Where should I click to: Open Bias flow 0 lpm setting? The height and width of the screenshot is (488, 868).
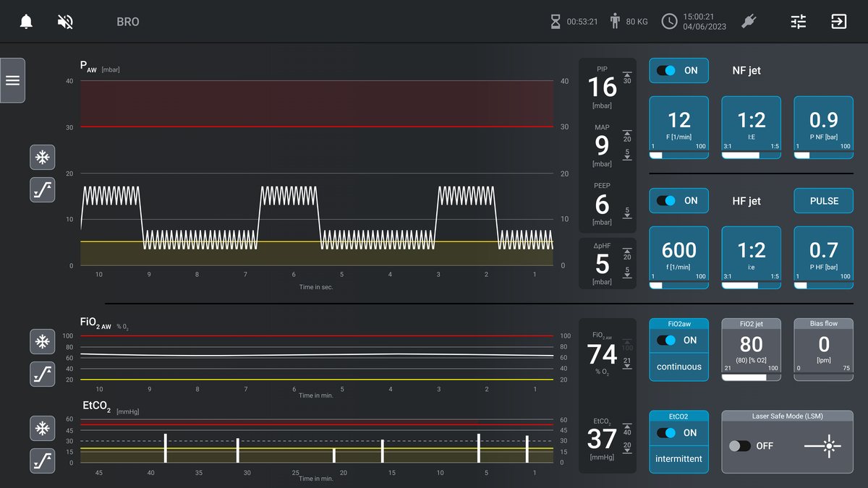[x=823, y=350]
